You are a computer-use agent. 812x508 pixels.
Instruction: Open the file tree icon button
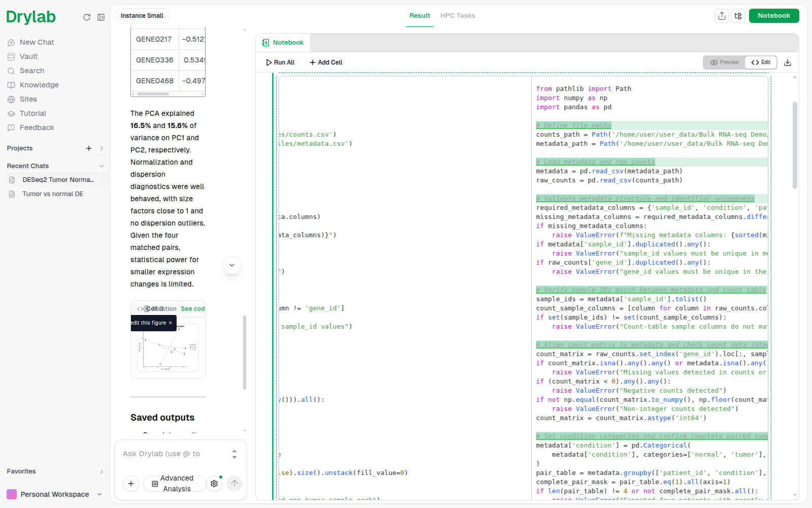[x=738, y=16]
